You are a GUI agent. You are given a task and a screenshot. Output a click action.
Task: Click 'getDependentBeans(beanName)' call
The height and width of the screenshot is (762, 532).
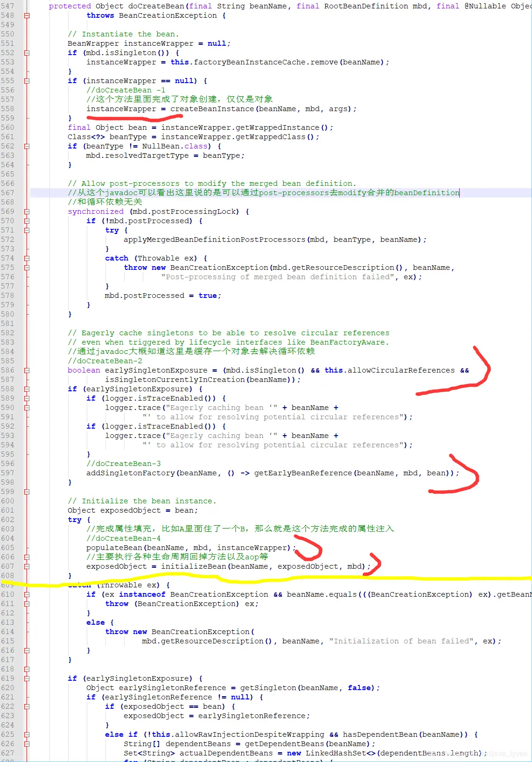tap(308, 744)
